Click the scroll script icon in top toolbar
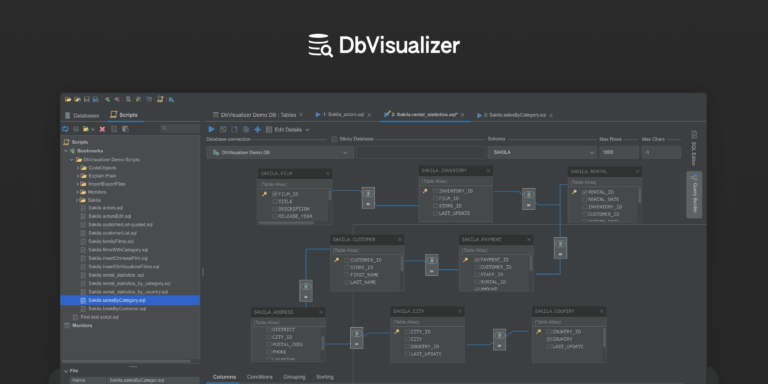 pos(160,99)
